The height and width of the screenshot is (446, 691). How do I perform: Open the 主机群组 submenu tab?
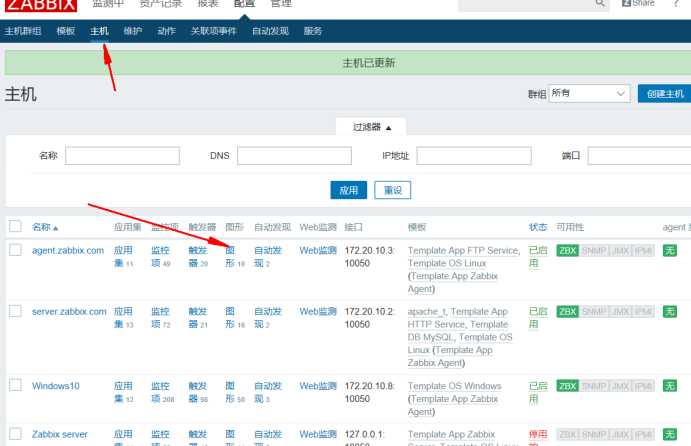click(23, 31)
